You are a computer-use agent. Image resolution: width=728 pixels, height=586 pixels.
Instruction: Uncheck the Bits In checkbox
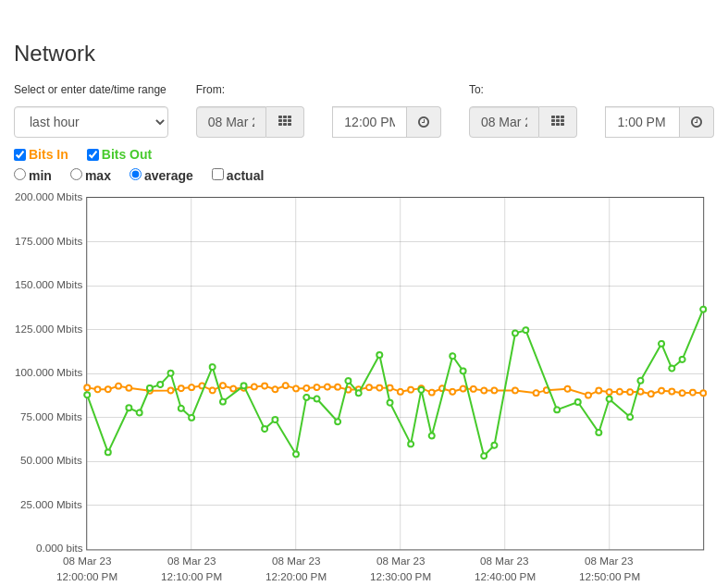tap(20, 154)
